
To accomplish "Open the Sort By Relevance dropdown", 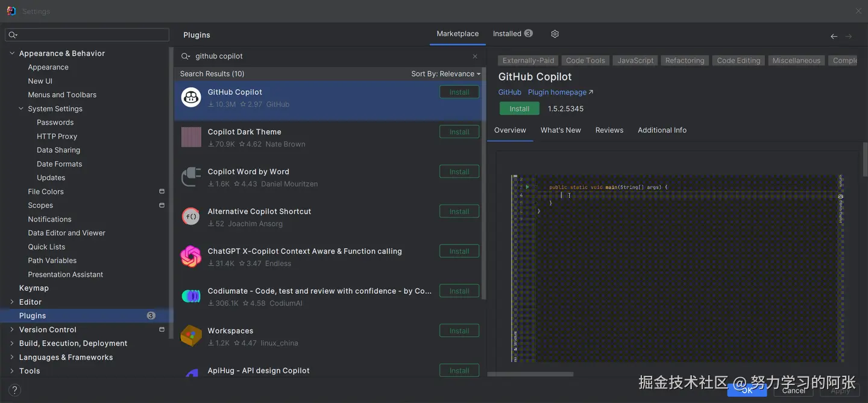I will tap(446, 74).
